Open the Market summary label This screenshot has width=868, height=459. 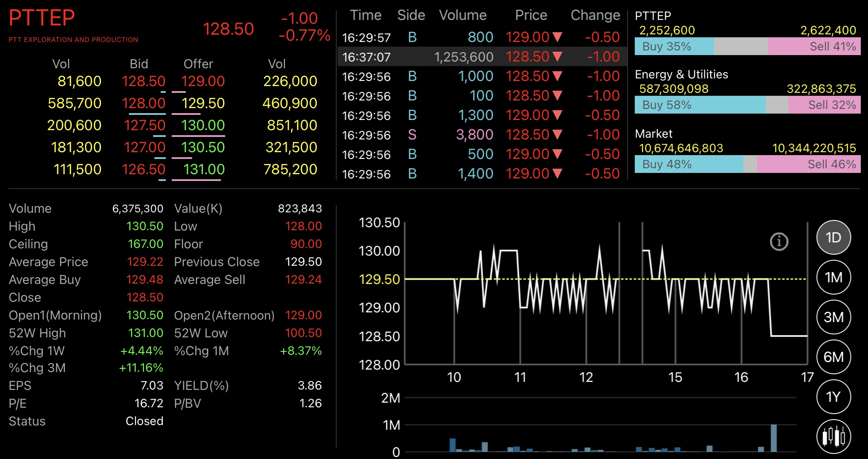click(653, 134)
